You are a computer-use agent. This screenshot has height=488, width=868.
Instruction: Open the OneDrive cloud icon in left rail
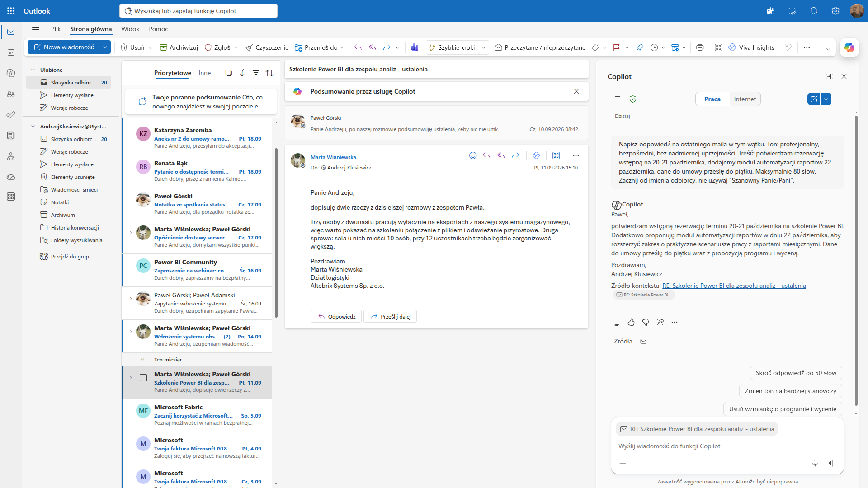coord(11,177)
